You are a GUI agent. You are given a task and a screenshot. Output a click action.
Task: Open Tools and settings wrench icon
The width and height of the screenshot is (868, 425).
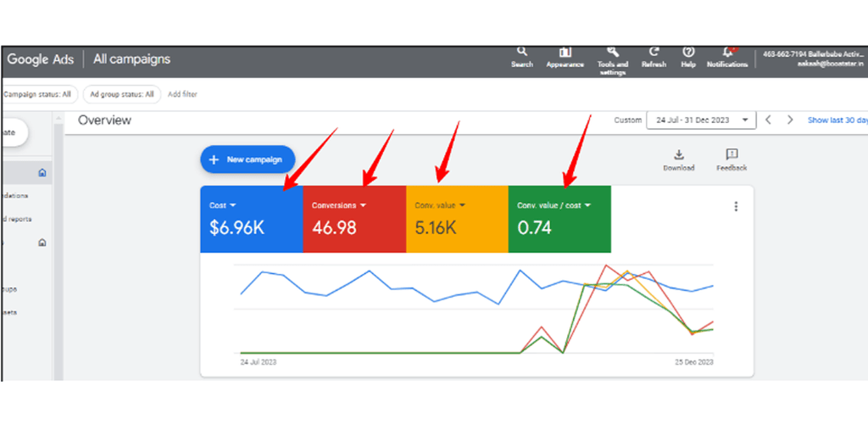(612, 52)
